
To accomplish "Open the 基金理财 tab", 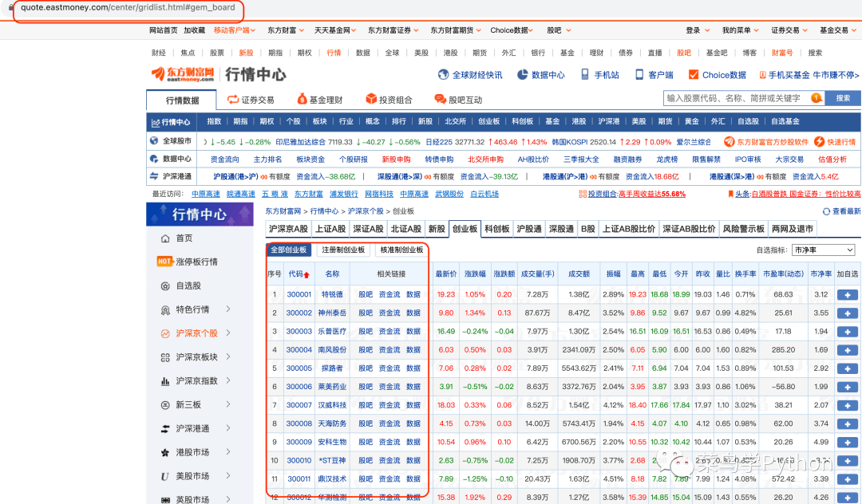I will (319, 100).
